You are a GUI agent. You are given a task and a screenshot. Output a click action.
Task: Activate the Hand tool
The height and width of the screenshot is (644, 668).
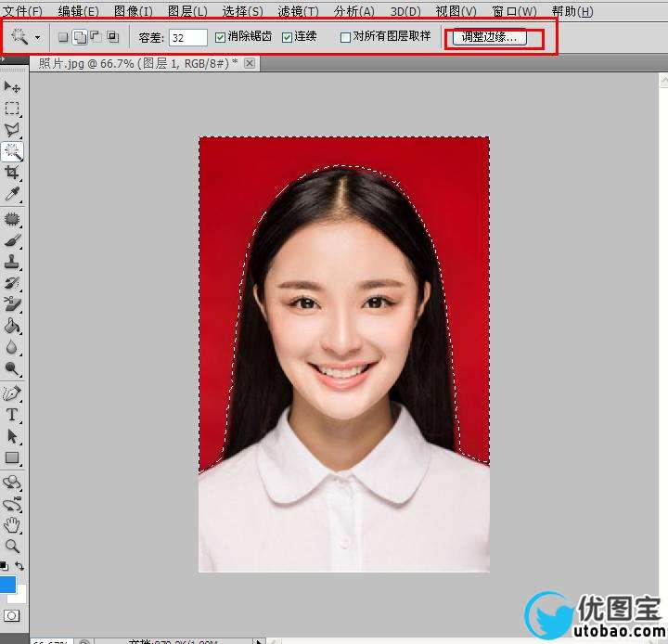tap(13, 525)
